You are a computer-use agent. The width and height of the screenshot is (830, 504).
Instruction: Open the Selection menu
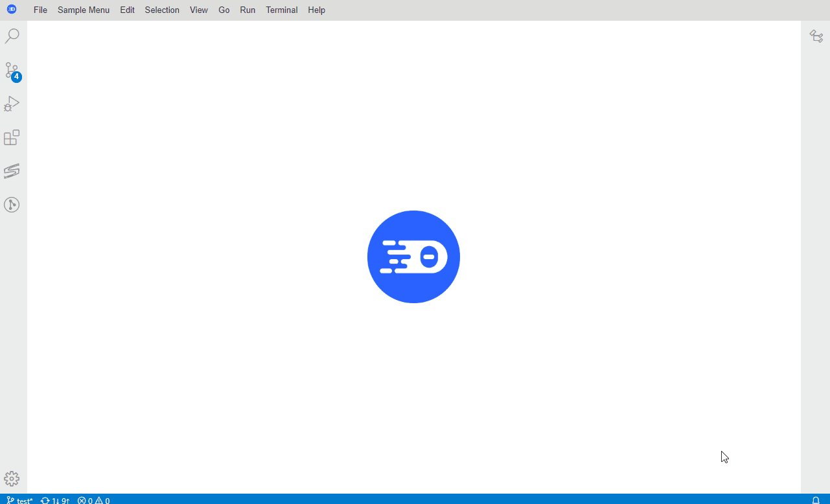point(162,10)
